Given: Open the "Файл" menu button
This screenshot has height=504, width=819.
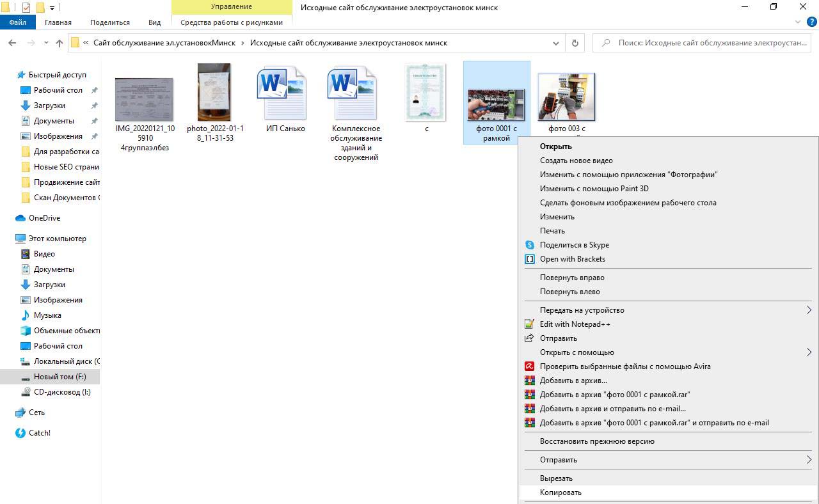Looking at the screenshot, I should [18, 22].
